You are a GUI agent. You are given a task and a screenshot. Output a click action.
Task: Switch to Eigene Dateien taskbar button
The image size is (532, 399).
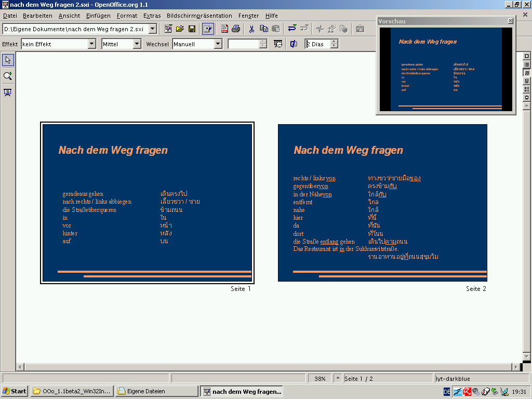156,391
